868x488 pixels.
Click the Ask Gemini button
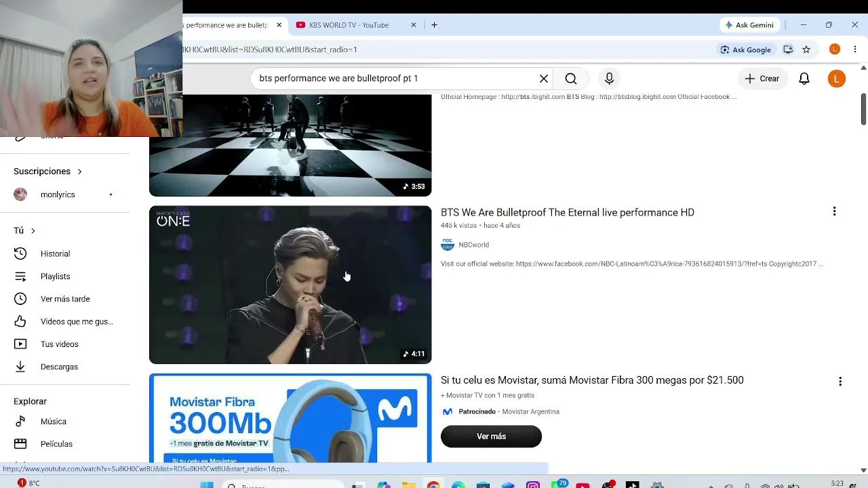point(749,25)
